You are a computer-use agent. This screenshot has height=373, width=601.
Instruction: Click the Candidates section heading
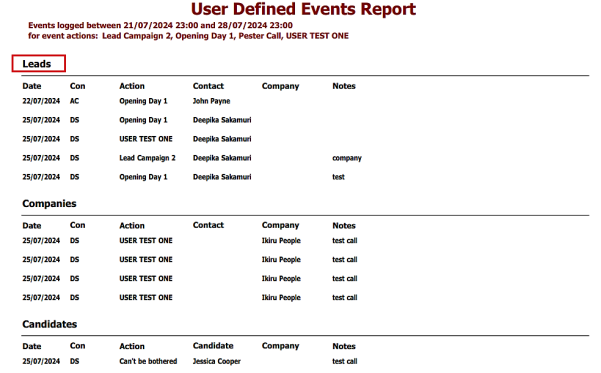point(49,324)
